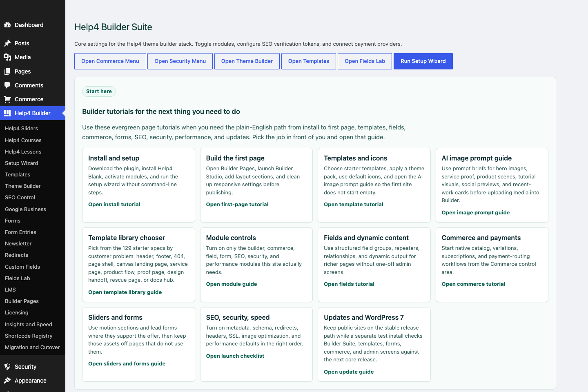Click the Template library chooser heading
The height and width of the screenshot is (392, 588).
click(127, 238)
